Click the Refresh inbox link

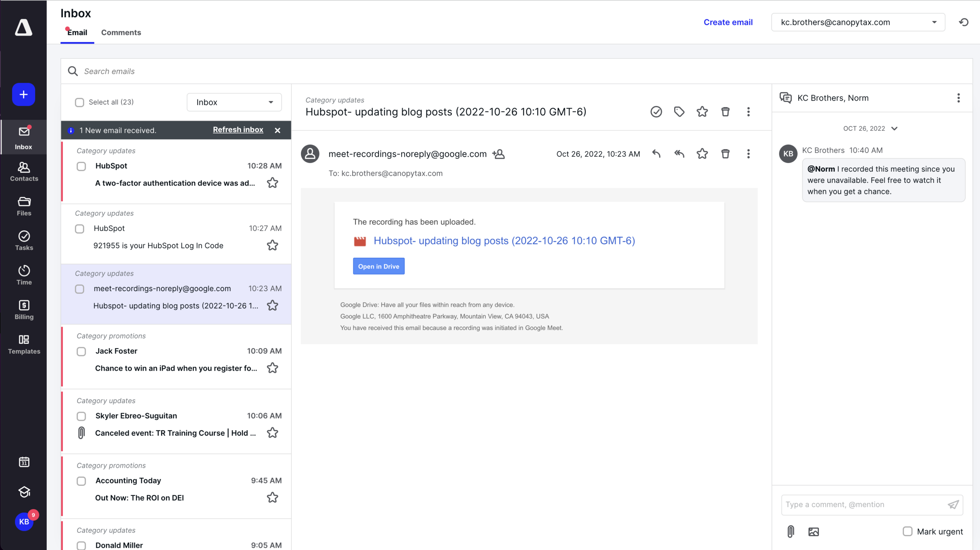[238, 130]
